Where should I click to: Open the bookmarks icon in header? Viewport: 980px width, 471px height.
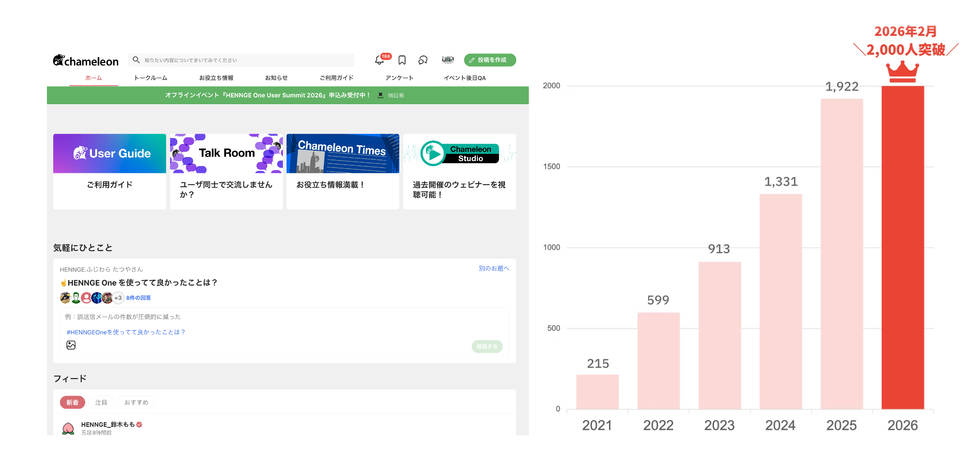pyautogui.click(x=402, y=60)
